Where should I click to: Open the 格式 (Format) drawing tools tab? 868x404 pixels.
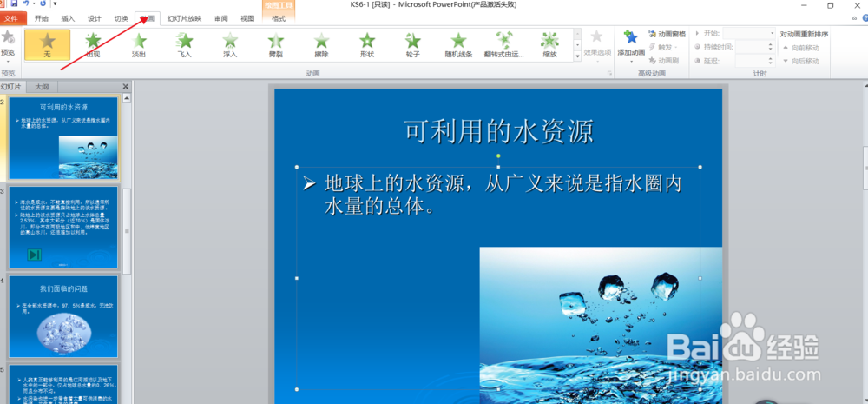coord(279,18)
